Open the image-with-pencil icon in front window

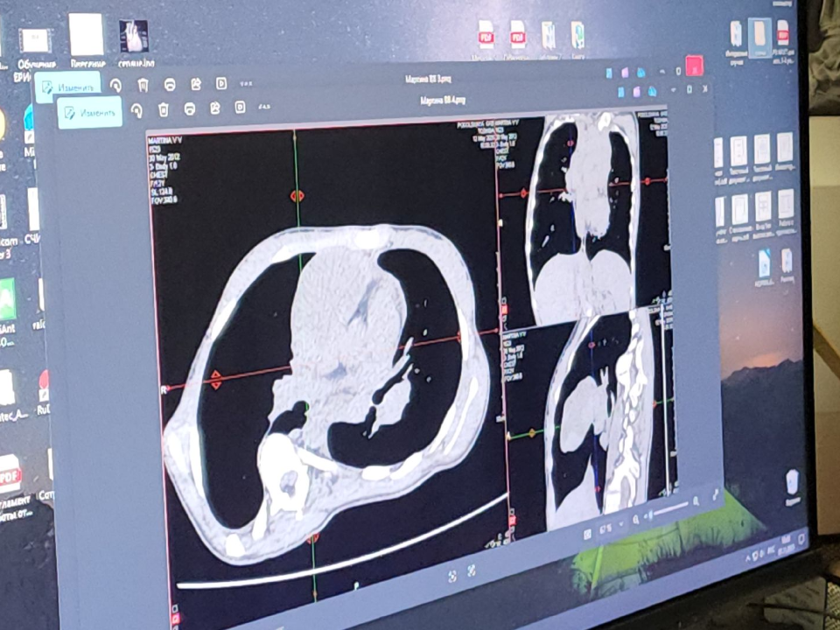(x=215, y=108)
